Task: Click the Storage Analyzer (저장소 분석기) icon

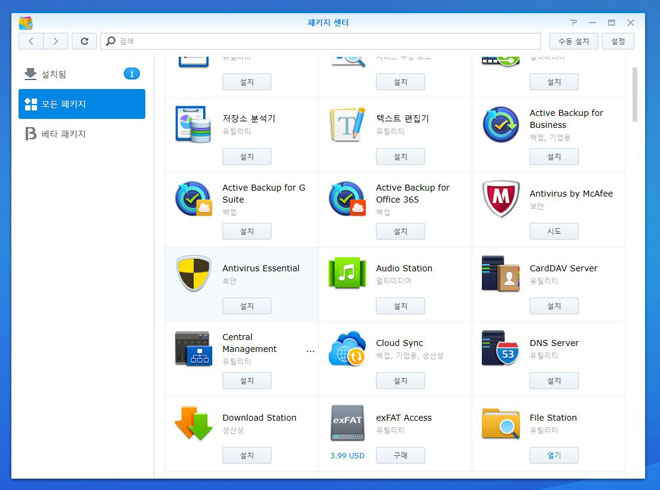Action: click(193, 124)
